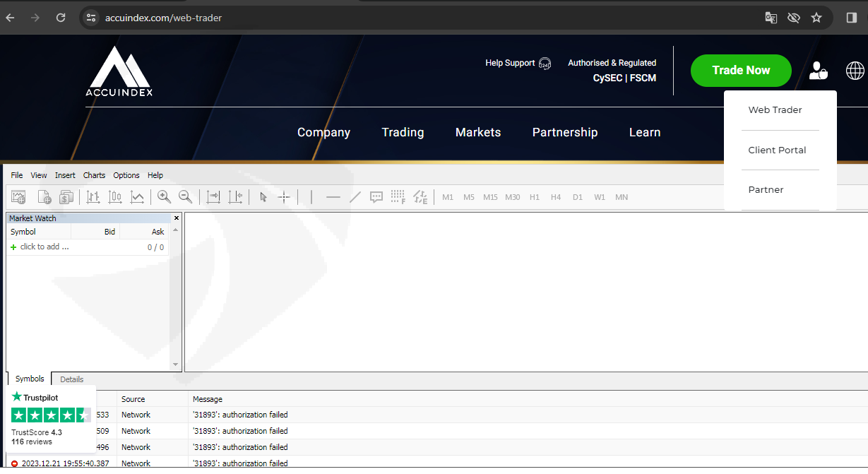The image size is (868, 474).
Task: Open the Help menu in web trader
Action: point(155,175)
